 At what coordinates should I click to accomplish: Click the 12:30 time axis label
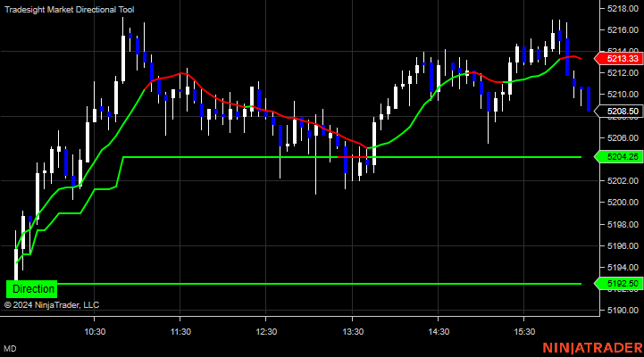pos(266,331)
